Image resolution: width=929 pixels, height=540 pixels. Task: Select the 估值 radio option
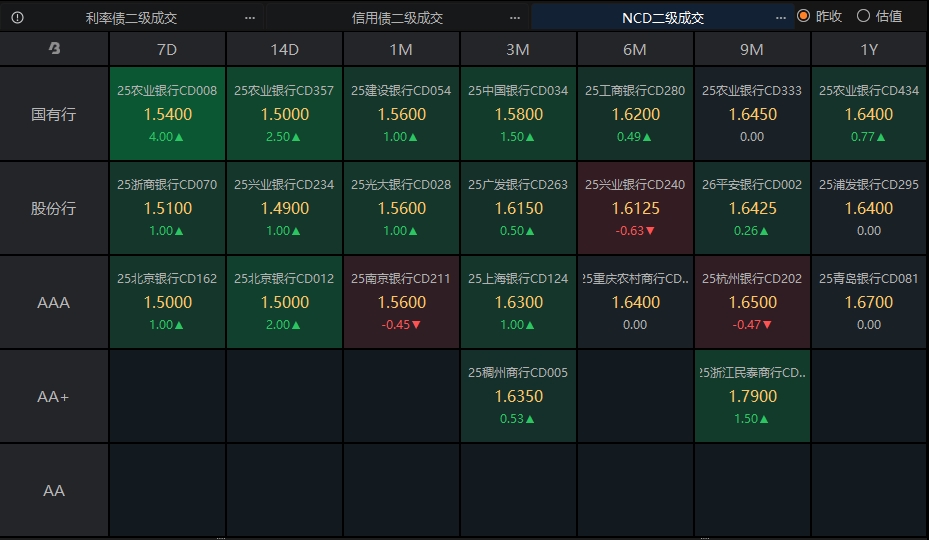(880, 16)
